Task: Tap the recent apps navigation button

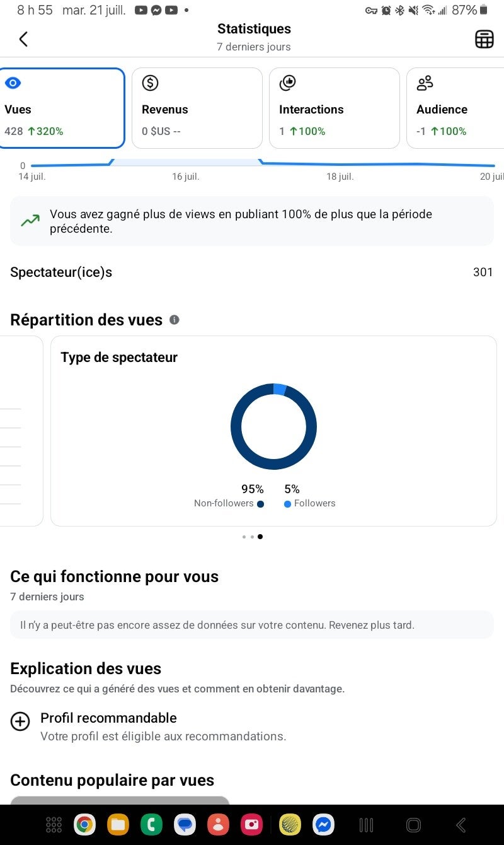Action: (366, 824)
